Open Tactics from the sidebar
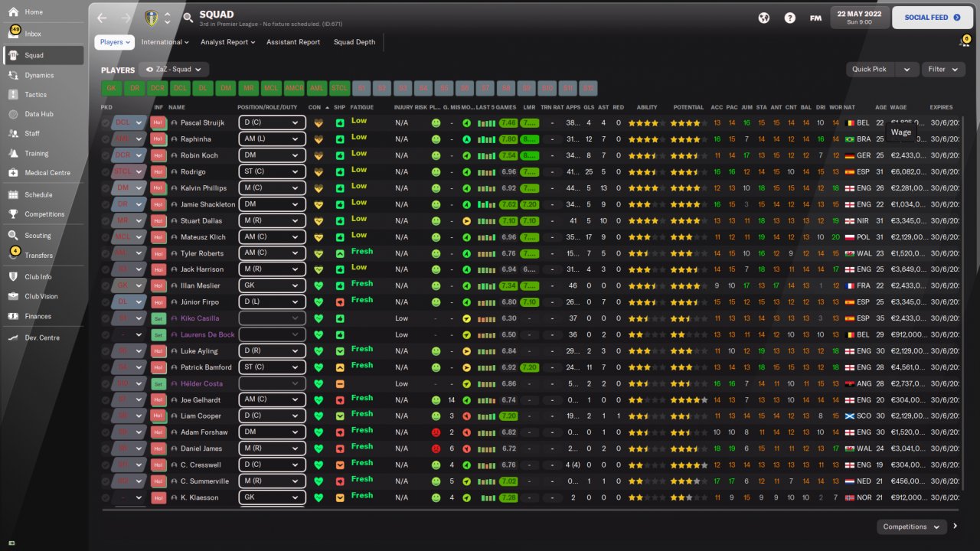The height and width of the screenshot is (551, 980). point(35,95)
